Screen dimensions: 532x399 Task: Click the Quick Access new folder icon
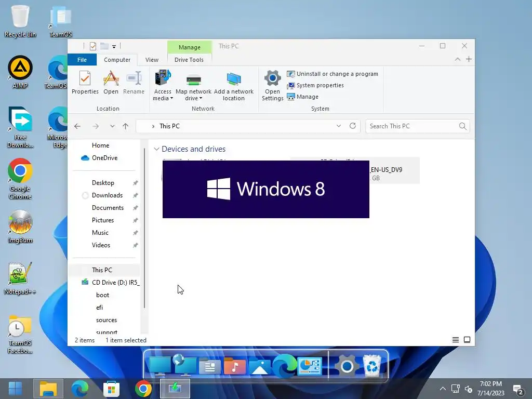[104, 46]
